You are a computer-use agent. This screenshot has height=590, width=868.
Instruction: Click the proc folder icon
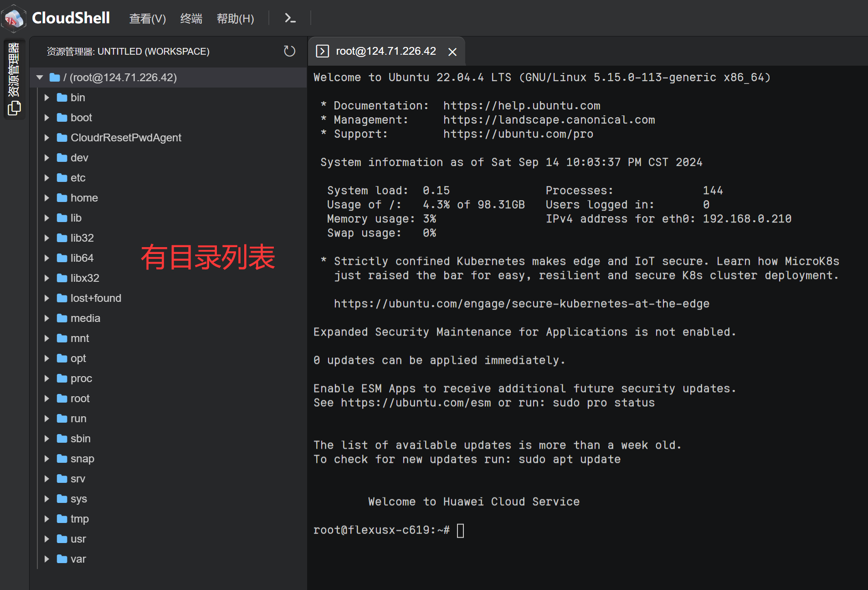62,378
